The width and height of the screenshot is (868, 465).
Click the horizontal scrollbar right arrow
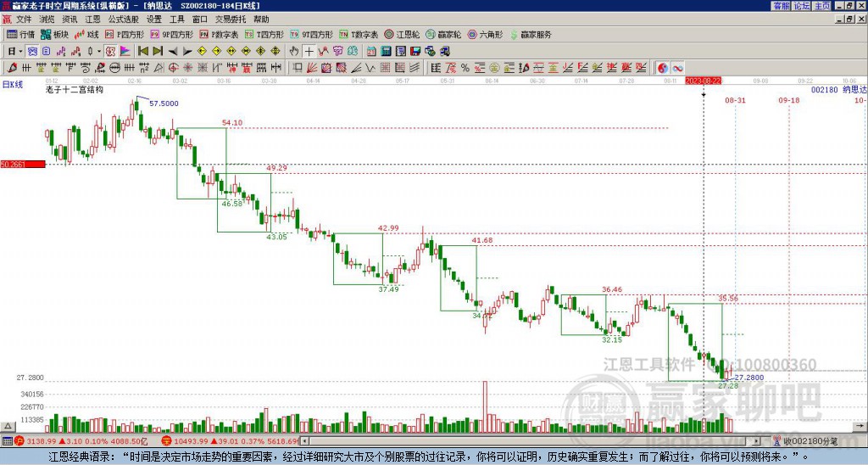tap(757, 441)
